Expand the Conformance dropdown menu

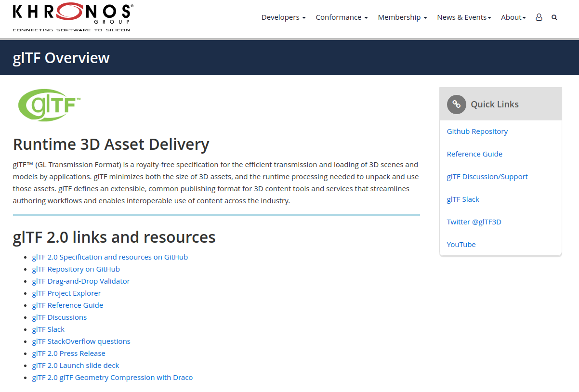tap(342, 17)
